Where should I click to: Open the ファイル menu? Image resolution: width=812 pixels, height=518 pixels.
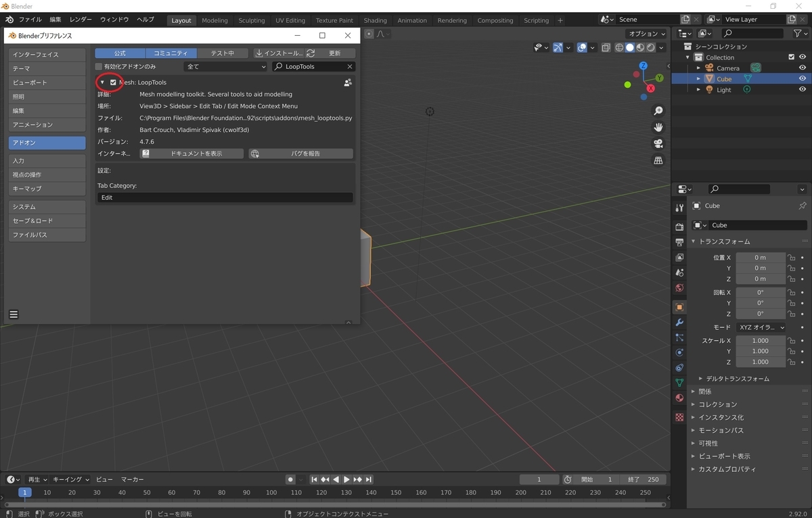[x=29, y=20]
